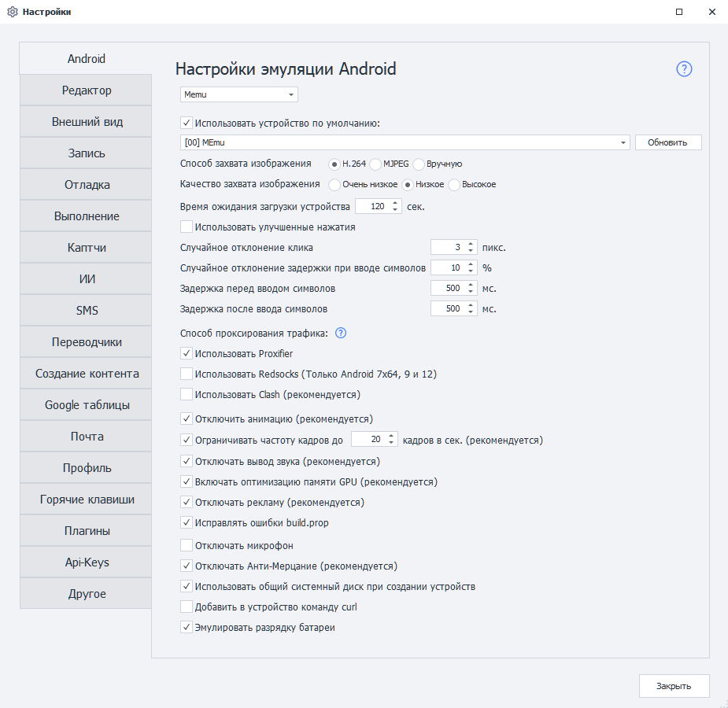
Task: Switch to Переводчики tab
Action: pos(86,342)
